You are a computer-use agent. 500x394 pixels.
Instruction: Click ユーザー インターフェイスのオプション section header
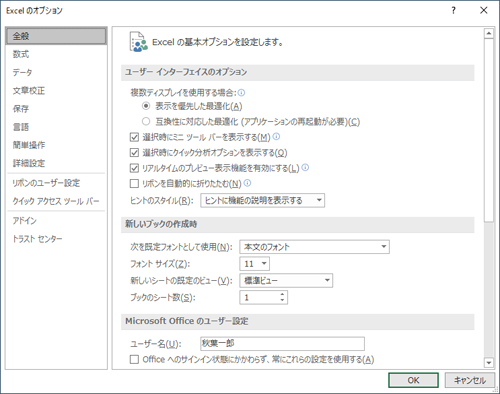point(297,72)
